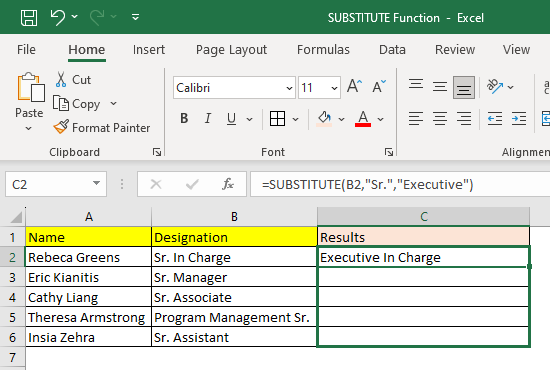Screen dimensions: 550x370
Task: Click Increase Font Size icon
Action: (354, 86)
